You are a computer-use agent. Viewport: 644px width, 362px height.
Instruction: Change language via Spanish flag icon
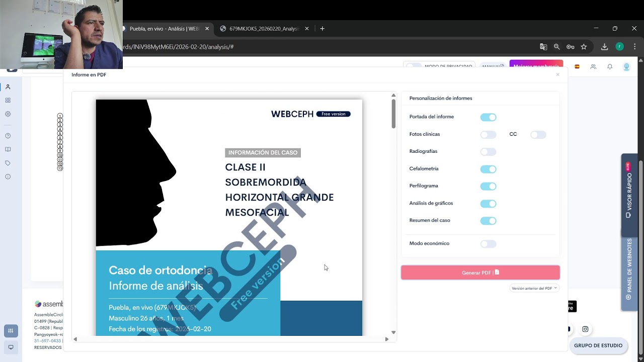577,66
